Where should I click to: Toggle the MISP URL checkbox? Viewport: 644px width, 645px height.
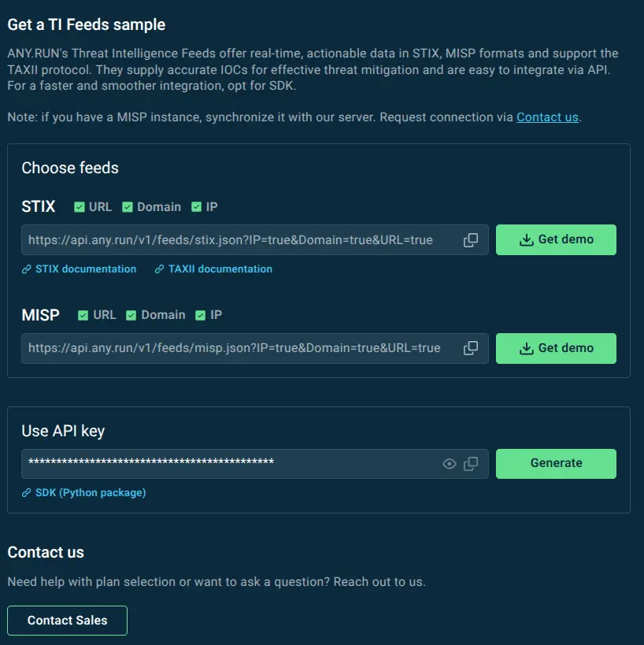tap(83, 315)
